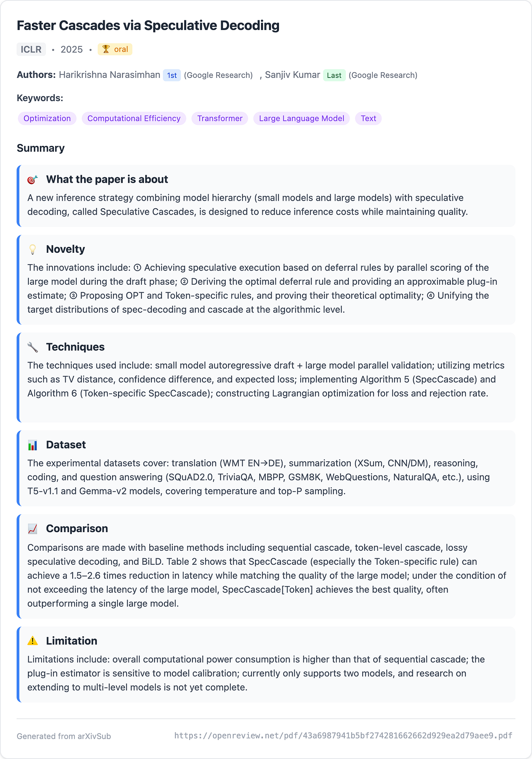Click the 1st author badge
Image resolution: width=532 pixels, height=759 pixels.
coord(172,75)
